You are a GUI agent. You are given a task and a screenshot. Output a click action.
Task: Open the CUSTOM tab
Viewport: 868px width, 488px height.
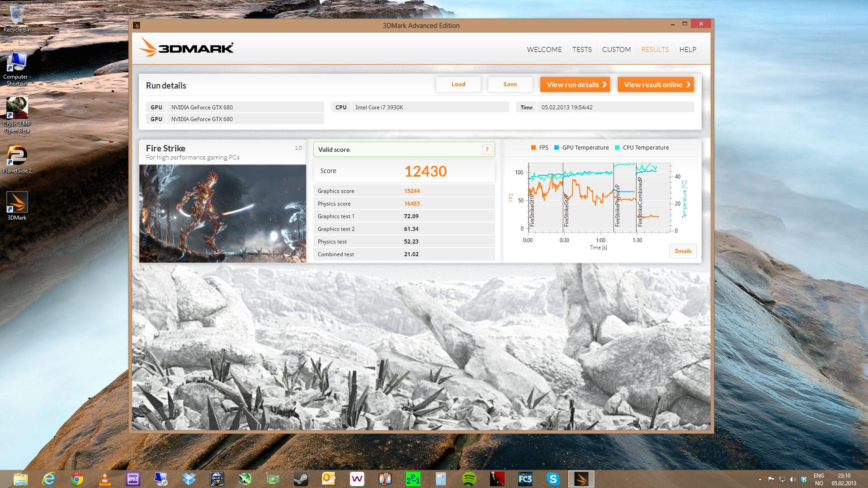(x=616, y=50)
